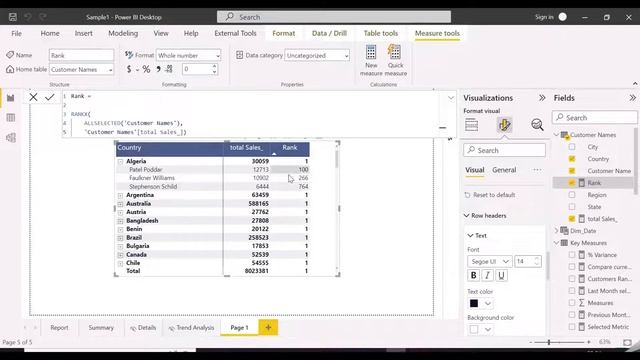Check the Measures field under Key Measures
This screenshot has width=640, height=360.
coord(572,303)
